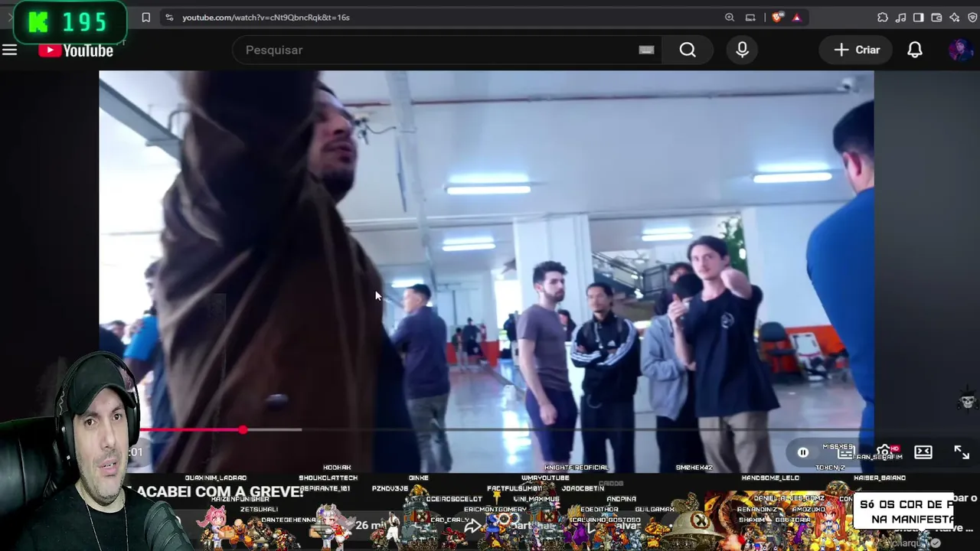Image resolution: width=980 pixels, height=551 pixels.
Task: Open the browser extensions puzzle icon
Action: (883, 18)
